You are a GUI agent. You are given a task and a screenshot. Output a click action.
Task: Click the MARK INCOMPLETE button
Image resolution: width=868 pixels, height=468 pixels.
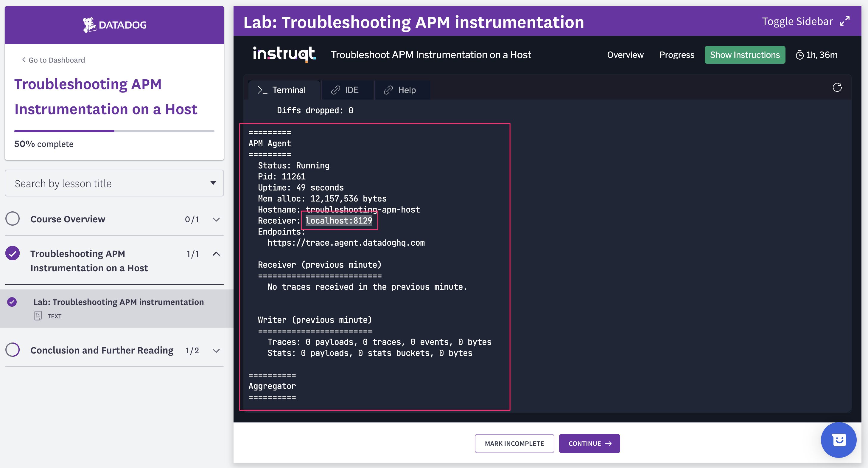pyautogui.click(x=514, y=443)
